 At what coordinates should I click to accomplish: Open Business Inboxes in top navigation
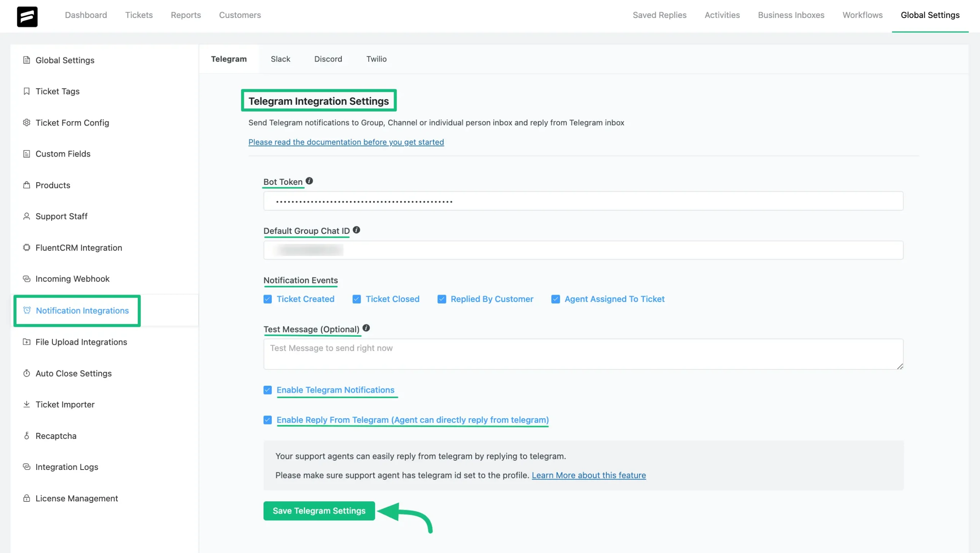791,15
